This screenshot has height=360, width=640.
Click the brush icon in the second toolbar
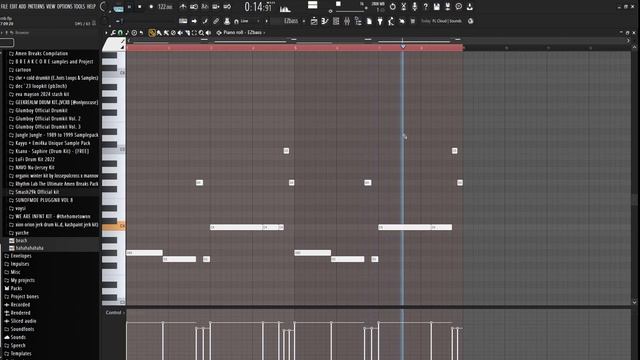[205, 21]
